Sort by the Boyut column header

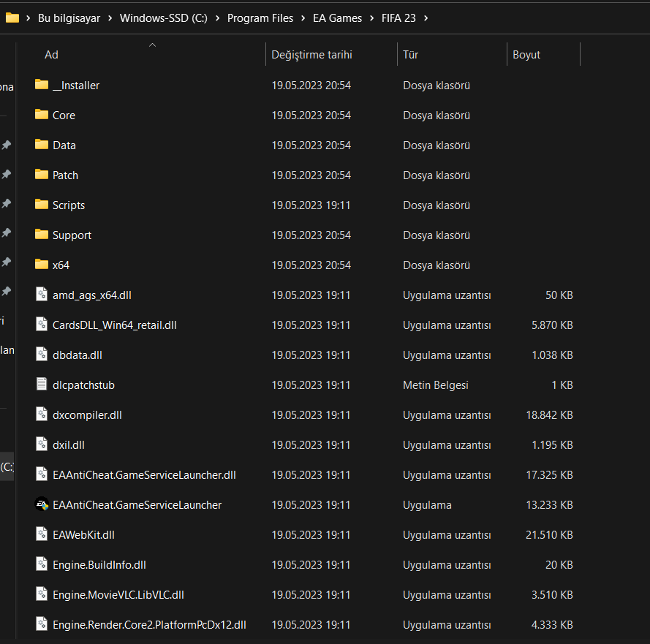[x=526, y=55]
